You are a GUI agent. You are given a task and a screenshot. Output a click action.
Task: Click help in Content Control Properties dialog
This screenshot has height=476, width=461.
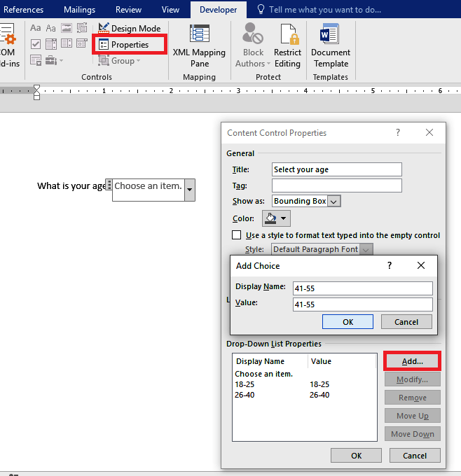[398, 132]
